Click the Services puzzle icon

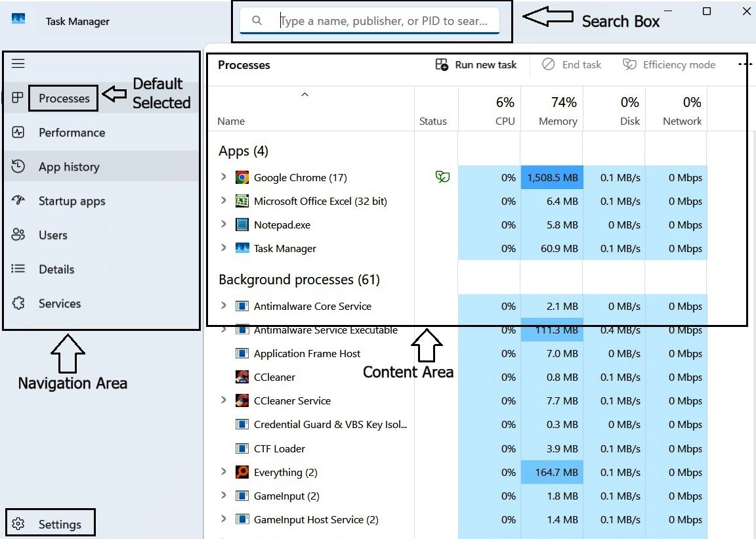pyautogui.click(x=18, y=303)
